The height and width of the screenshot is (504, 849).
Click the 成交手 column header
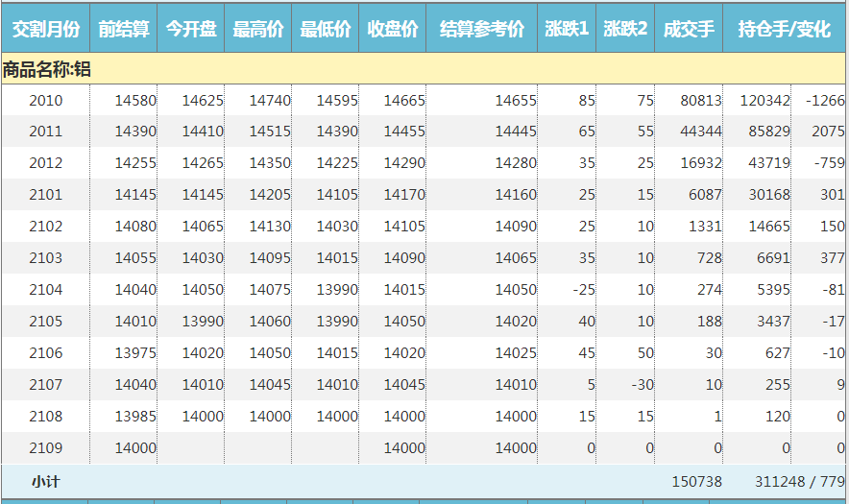pos(689,29)
